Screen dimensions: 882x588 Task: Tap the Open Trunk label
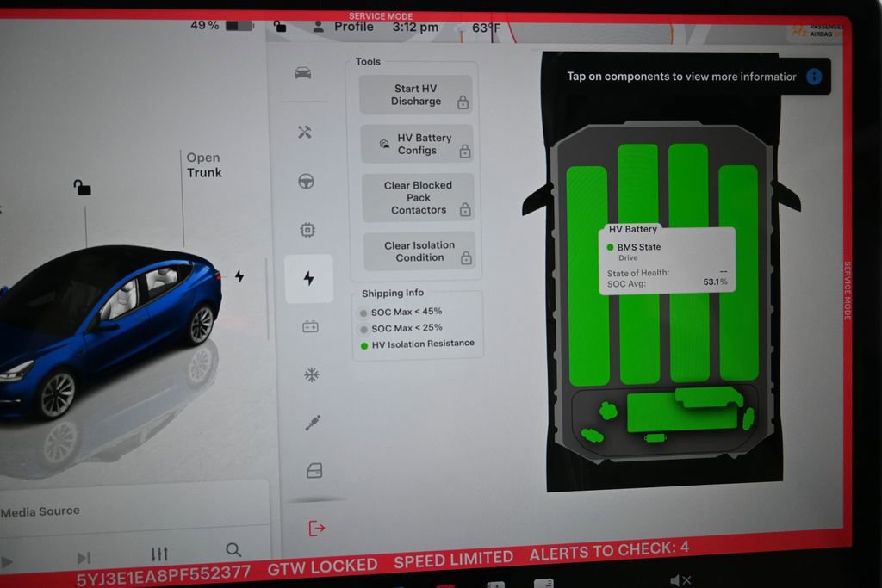(204, 164)
